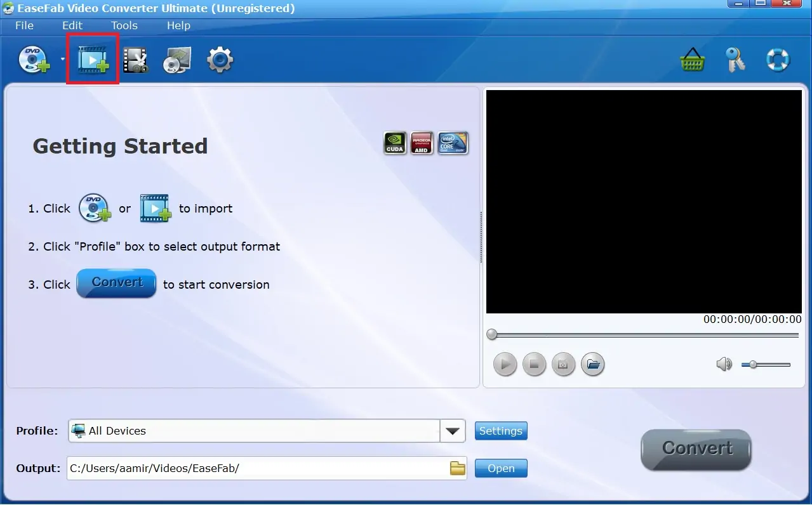This screenshot has height=505, width=812.
Task: Open the lifebuoy help icon
Action: (777, 60)
